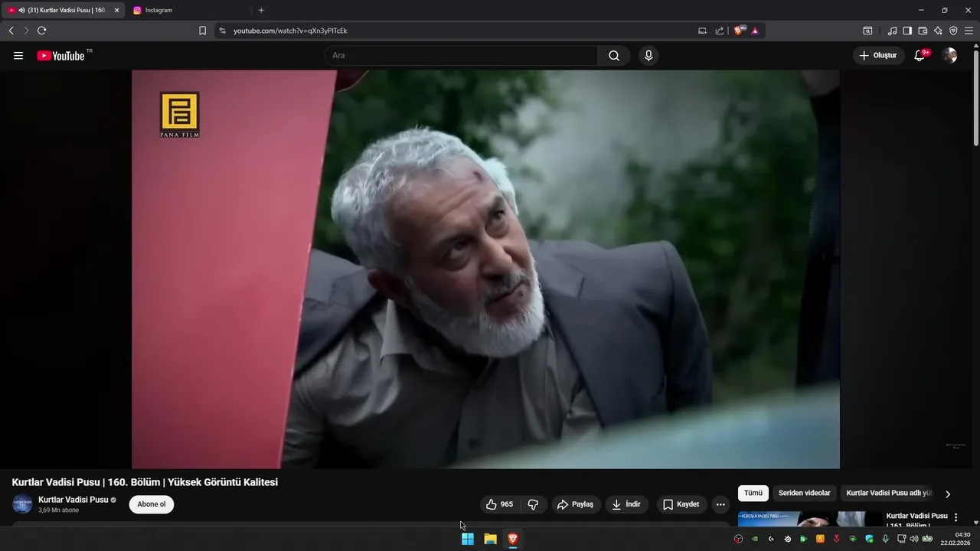The height and width of the screenshot is (551, 980).
Task: Go back in browser history
Action: click(11, 31)
